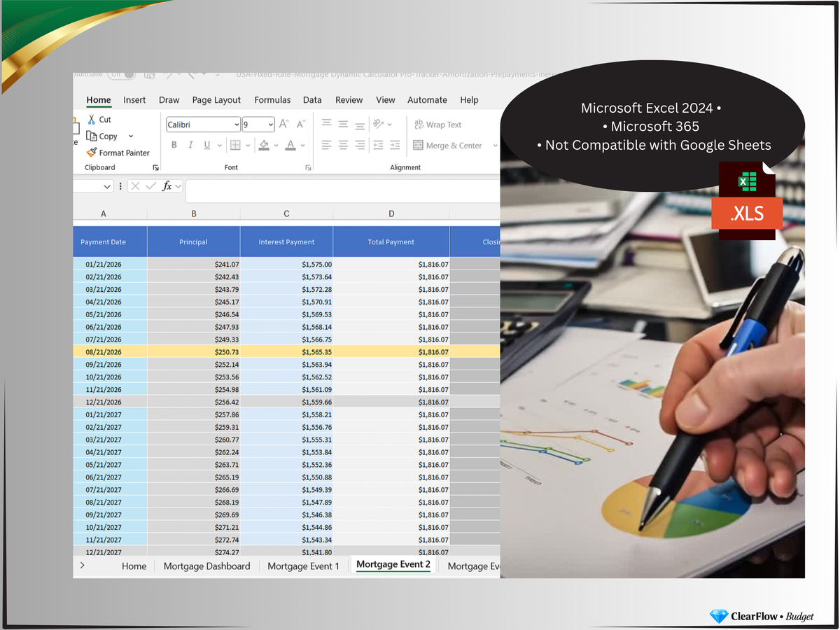
Task: Open the Name Box dropdown
Action: coord(107,186)
